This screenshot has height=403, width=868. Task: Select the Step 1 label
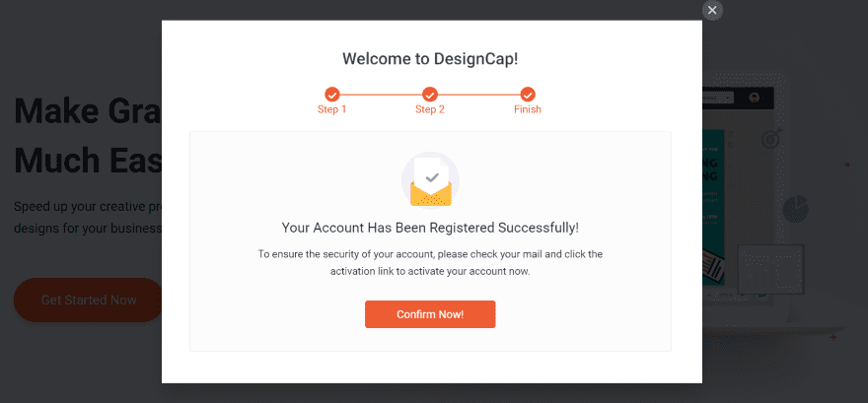tap(332, 109)
